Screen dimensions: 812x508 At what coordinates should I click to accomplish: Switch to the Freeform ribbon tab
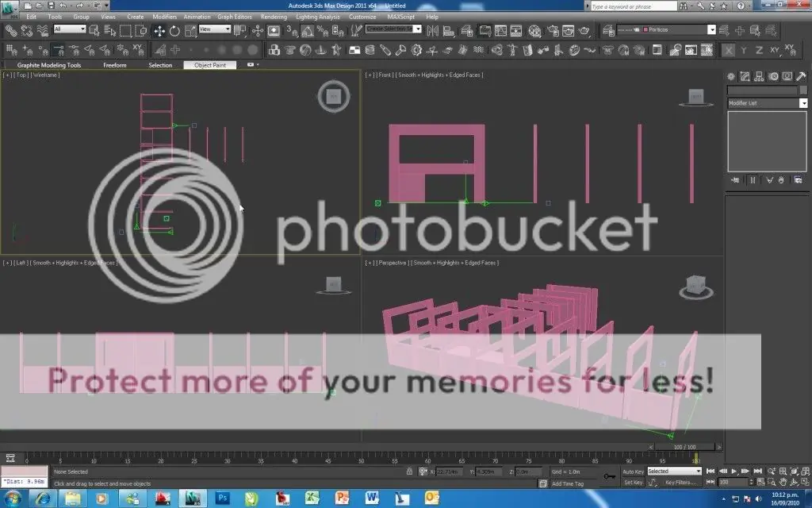[115, 65]
